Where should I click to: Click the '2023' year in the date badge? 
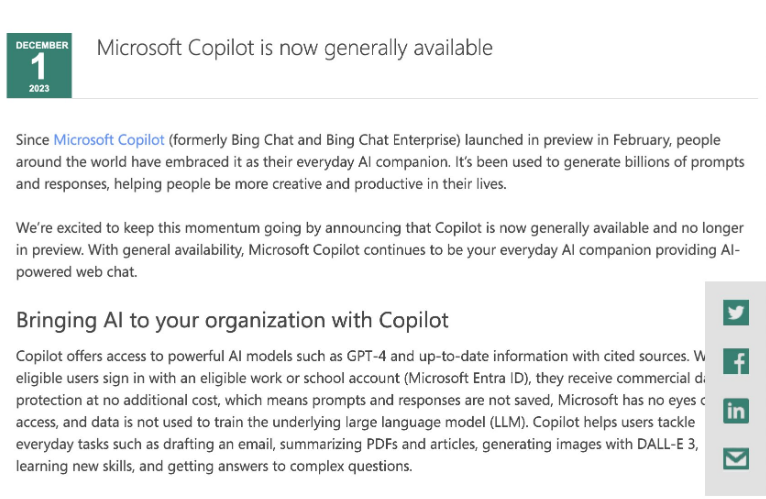pos(39,89)
